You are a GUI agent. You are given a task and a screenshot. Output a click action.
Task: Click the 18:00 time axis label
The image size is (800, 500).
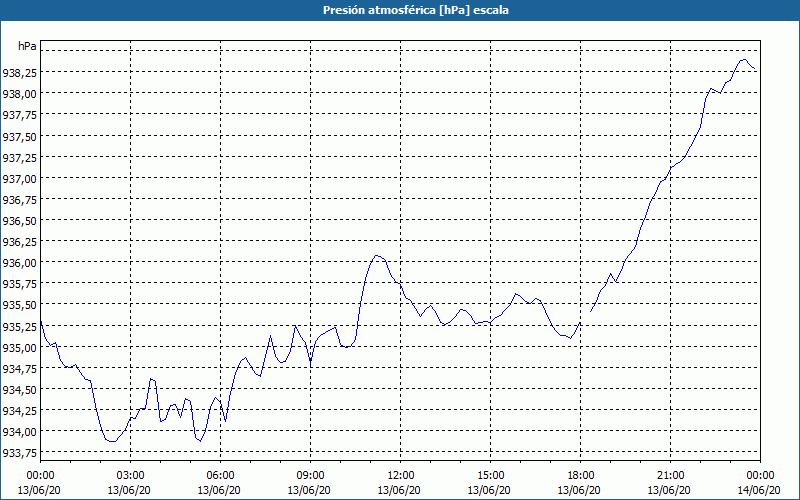pyautogui.click(x=581, y=476)
